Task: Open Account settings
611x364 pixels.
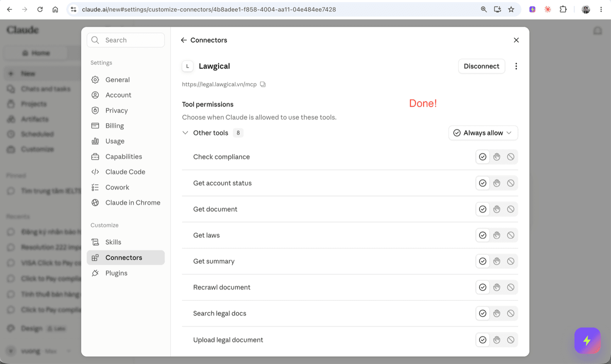Action: [x=126, y=95]
